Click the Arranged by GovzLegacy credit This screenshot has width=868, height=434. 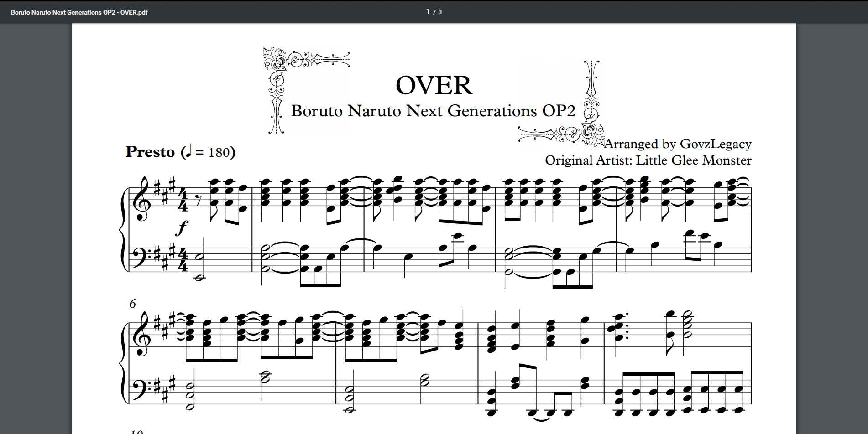click(x=677, y=144)
